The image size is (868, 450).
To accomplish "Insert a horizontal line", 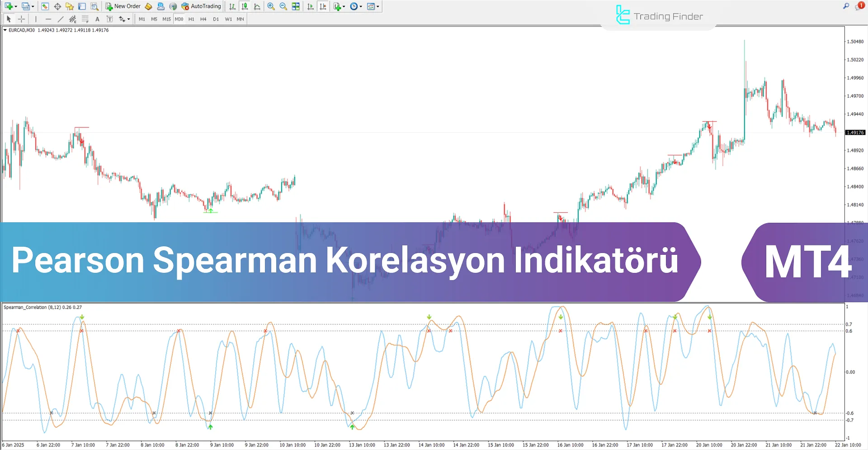I will pyautogui.click(x=49, y=19).
